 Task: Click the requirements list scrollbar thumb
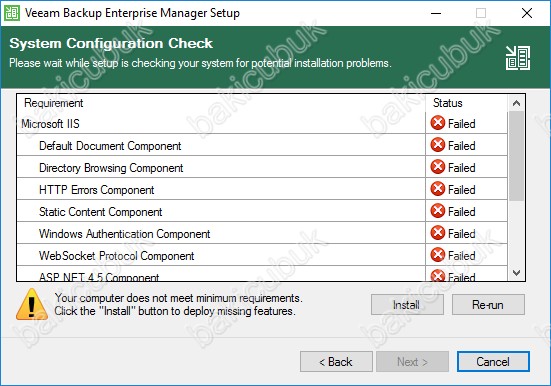pyautogui.click(x=516, y=156)
